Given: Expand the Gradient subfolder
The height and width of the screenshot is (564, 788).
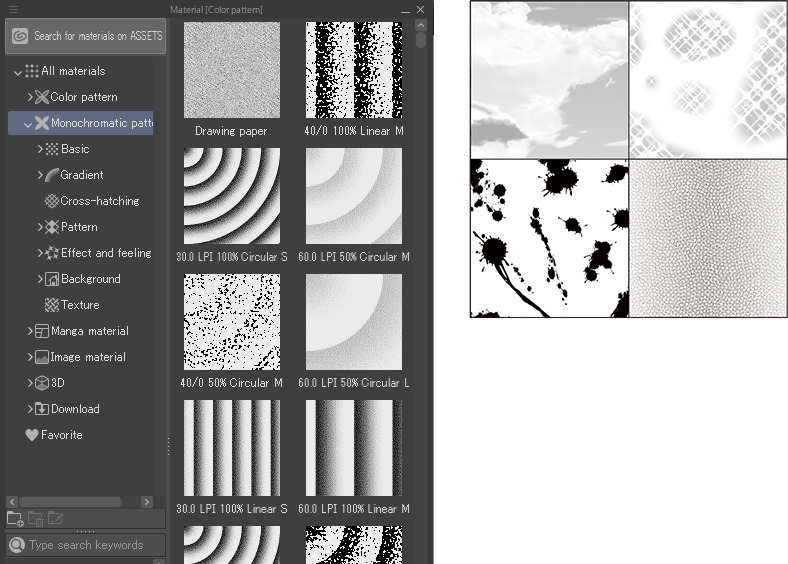Looking at the screenshot, I should point(40,175).
